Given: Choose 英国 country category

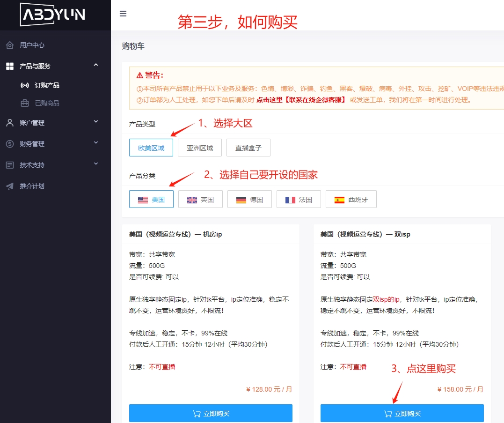Looking at the screenshot, I should coord(200,200).
